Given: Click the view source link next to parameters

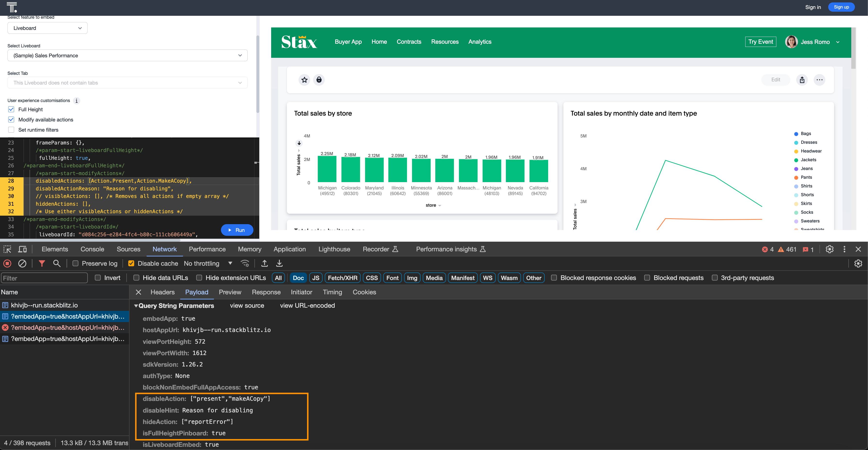Looking at the screenshot, I should point(247,306).
